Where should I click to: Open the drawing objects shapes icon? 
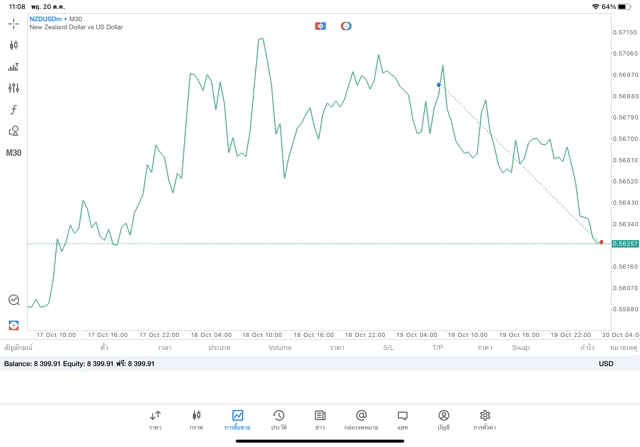[x=13, y=131]
